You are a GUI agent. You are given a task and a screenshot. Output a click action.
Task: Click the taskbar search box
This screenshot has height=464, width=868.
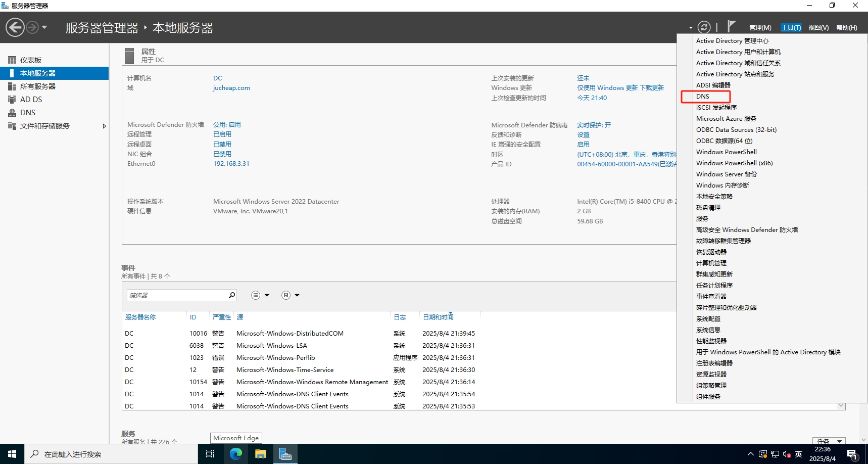[x=111, y=454]
